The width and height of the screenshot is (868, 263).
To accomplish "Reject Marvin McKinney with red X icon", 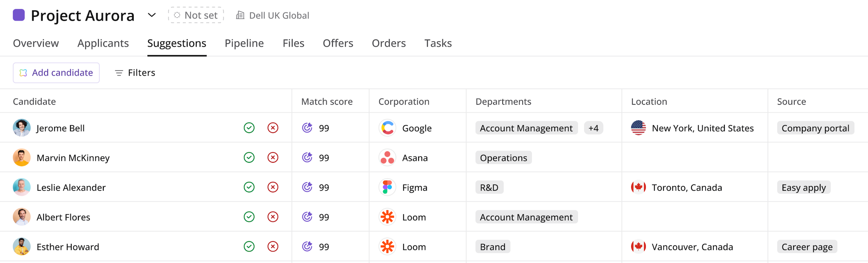I will coord(273,158).
